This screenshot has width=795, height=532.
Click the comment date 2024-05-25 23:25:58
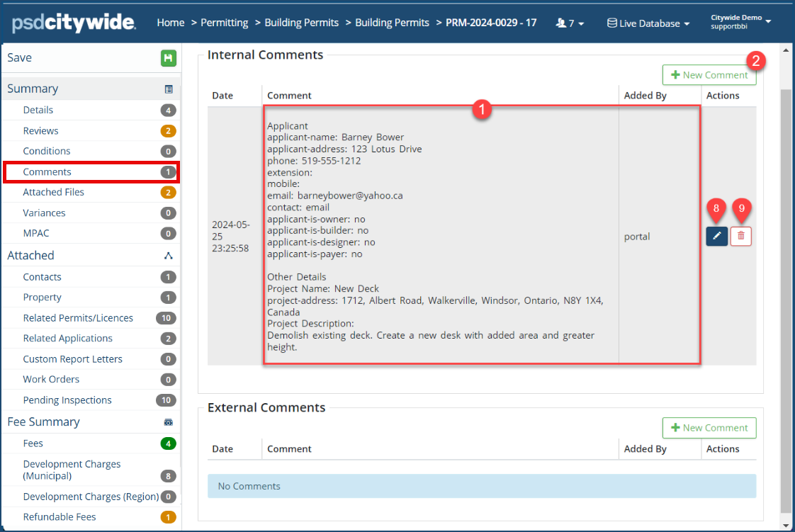point(231,236)
